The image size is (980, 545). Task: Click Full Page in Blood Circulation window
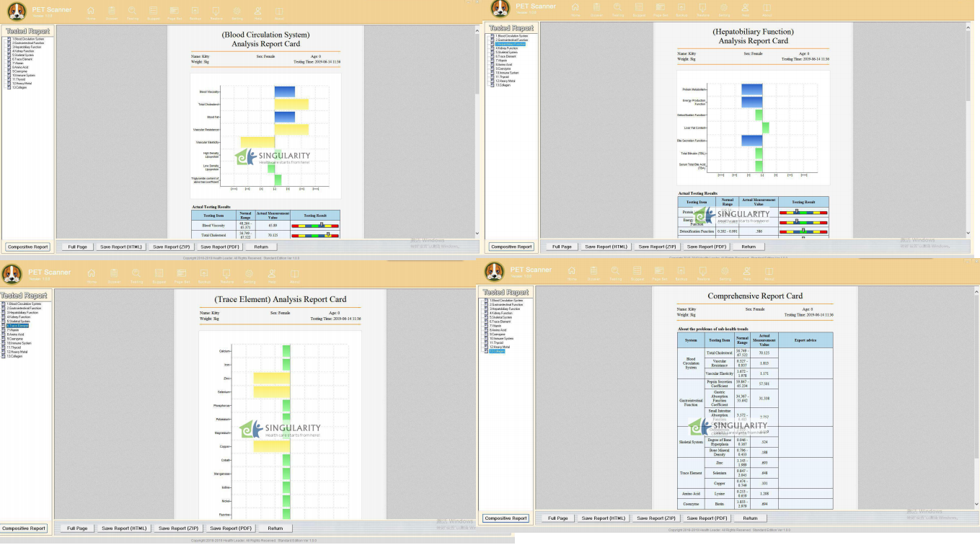[x=77, y=247]
